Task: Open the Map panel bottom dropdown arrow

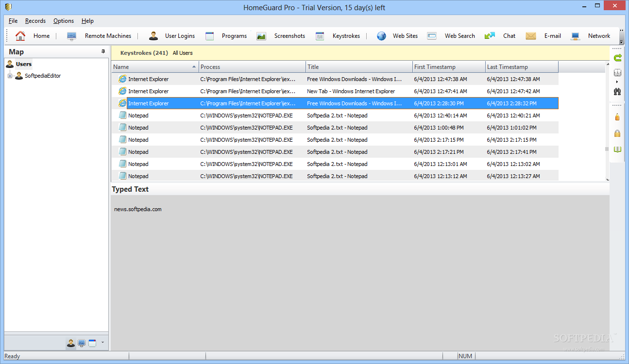Action: point(102,343)
